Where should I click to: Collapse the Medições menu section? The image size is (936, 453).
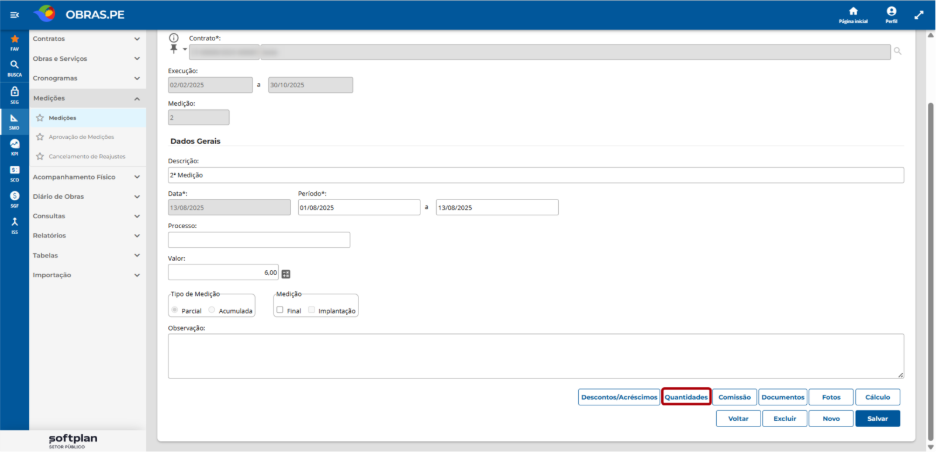[x=87, y=98]
